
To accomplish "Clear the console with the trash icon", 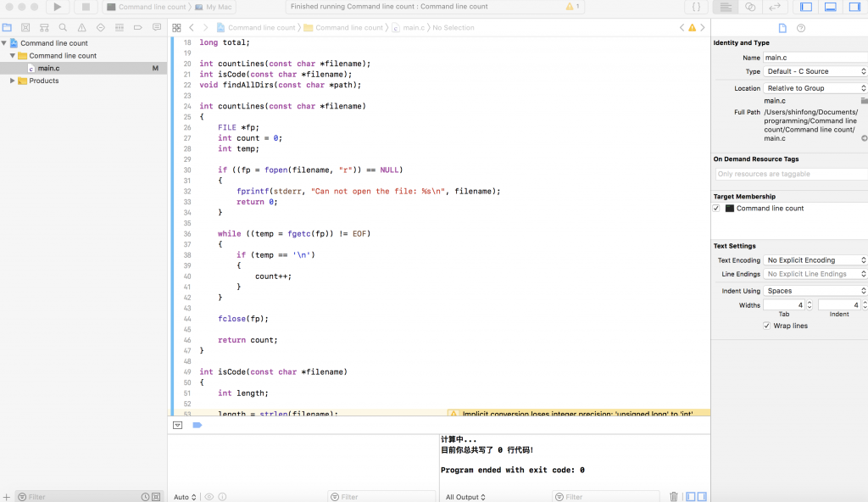I will [674, 496].
